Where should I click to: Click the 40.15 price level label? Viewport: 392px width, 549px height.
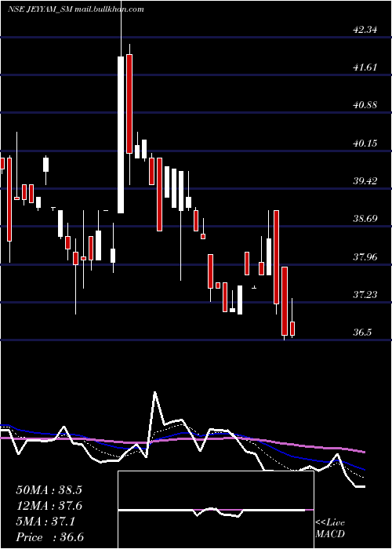click(x=365, y=144)
